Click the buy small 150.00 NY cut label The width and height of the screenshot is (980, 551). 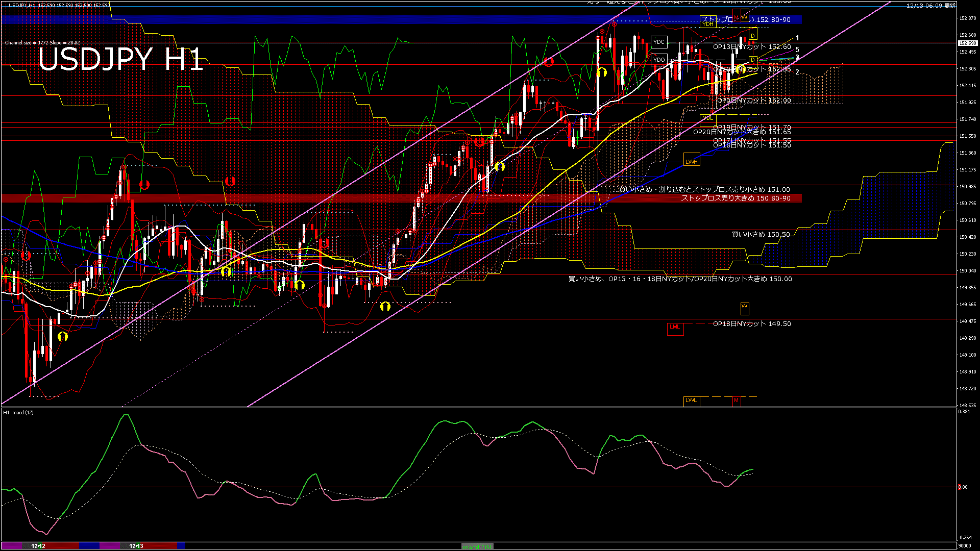[680, 279]
